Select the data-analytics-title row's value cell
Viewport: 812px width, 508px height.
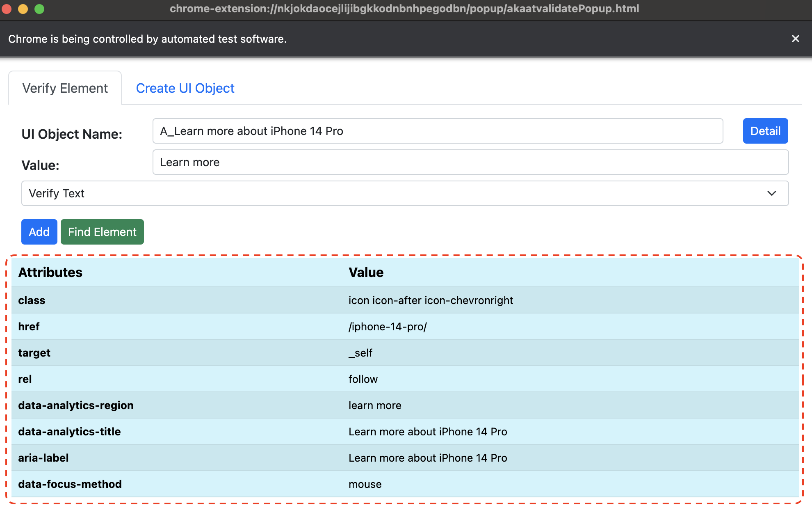pos(570,432)
